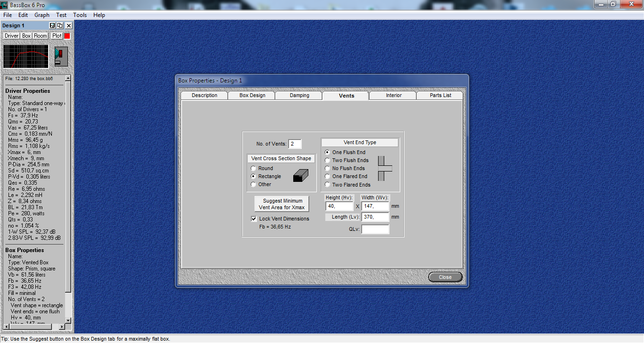Open the Room settings button
644x343 pixels.
[x=41, y=36]
